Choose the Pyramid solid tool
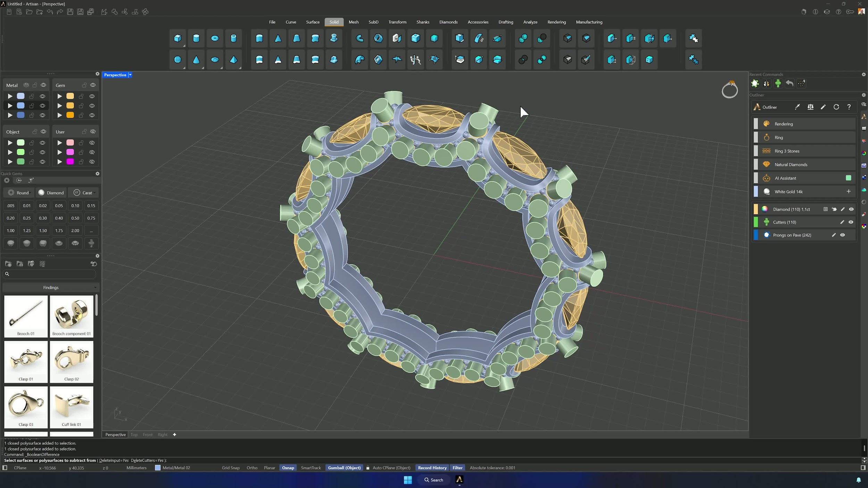 [234, 60]
